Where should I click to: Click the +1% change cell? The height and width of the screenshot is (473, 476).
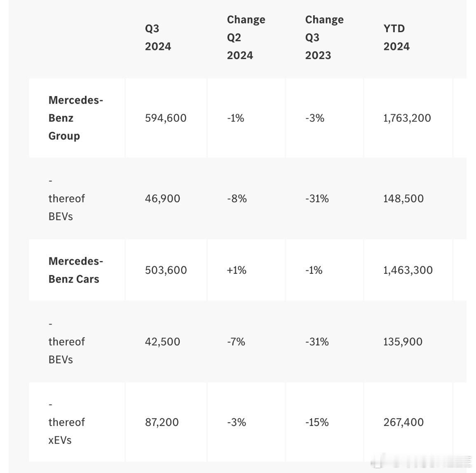click(x=237, y=270)
